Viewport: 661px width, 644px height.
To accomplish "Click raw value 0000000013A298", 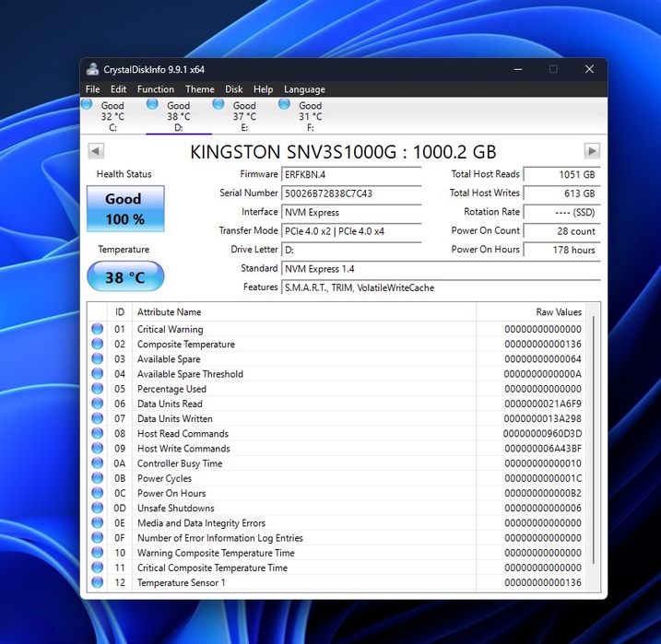I will pos(543,418).
